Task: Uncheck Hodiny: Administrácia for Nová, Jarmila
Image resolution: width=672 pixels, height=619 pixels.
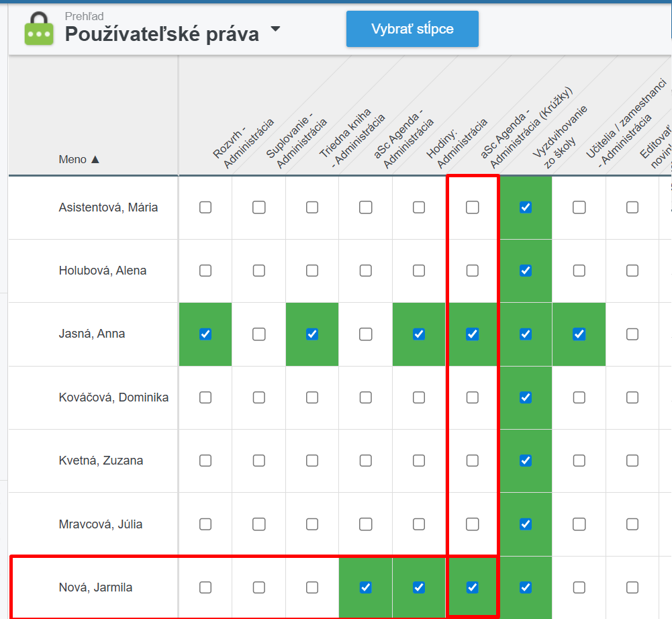Action: (419, 587)
